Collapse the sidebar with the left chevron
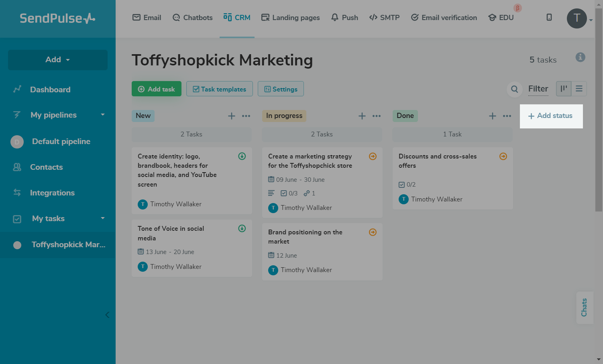 coord(107,315)
